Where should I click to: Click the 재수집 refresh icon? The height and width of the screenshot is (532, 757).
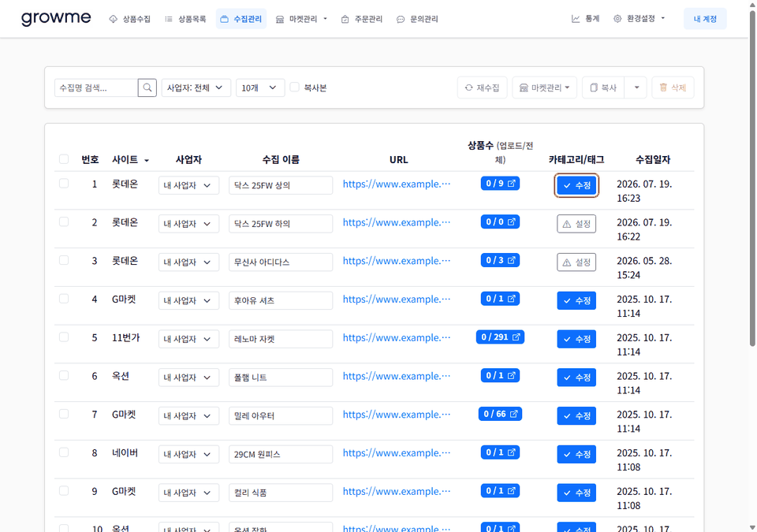[x=468, y=87]
